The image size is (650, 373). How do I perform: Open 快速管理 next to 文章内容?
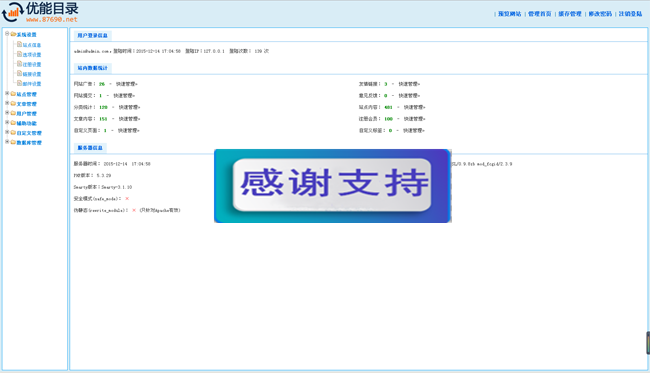(129, 119)
